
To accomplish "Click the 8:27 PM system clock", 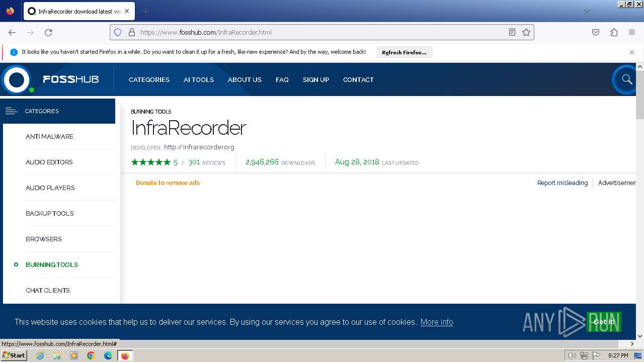I will tap(618, 355).
